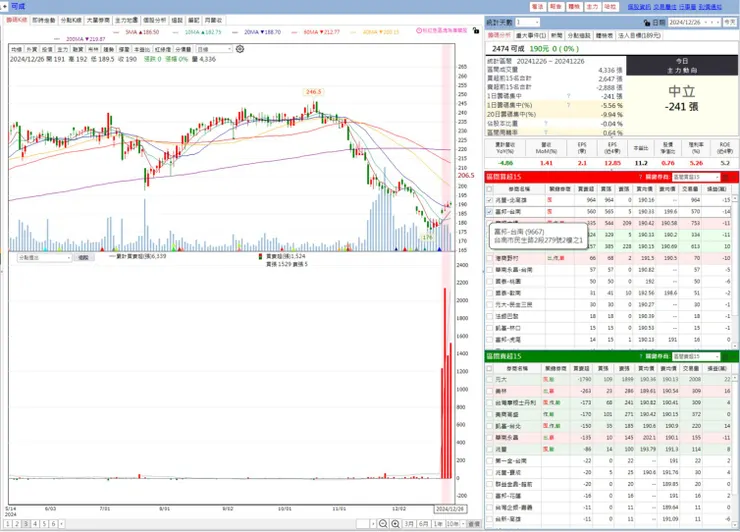740x532 pixels.
Task: Click red 主力 button in title bar
Action: (x=592, y=7)
